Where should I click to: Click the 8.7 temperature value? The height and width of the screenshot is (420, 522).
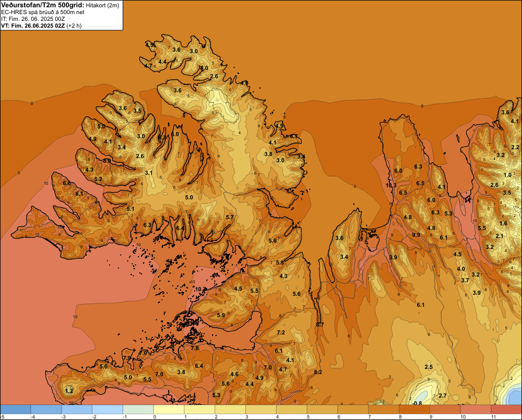[x=320, y=325]
